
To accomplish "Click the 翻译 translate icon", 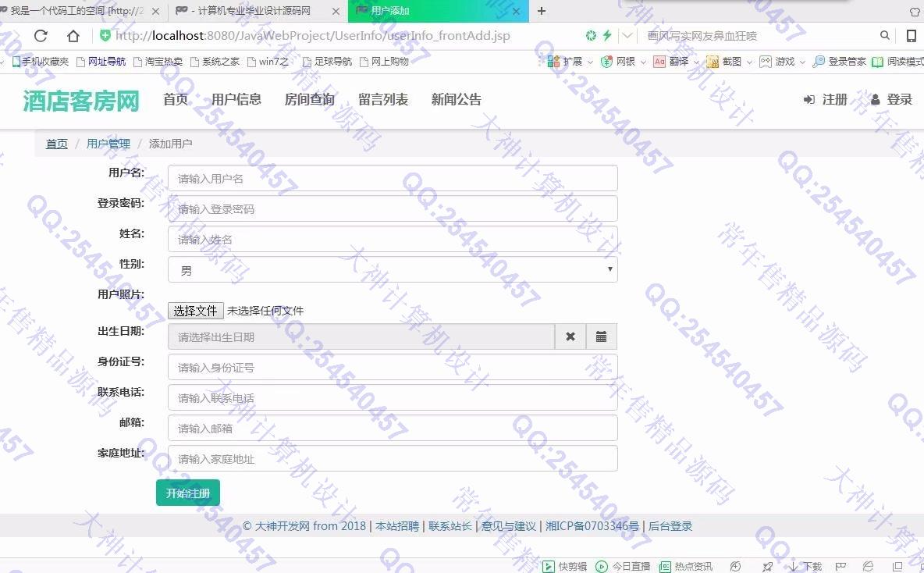I will tap(659, 62).
